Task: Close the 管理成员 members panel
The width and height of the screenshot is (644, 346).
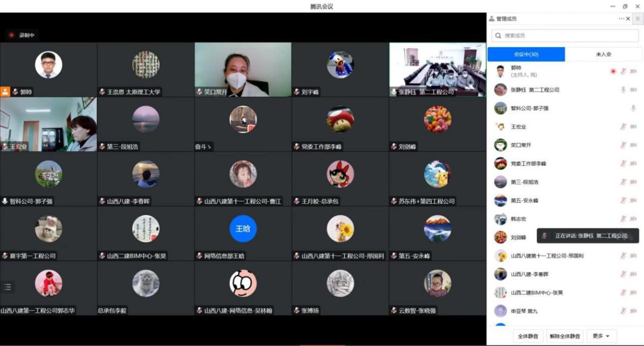Action: click(629, 19)
